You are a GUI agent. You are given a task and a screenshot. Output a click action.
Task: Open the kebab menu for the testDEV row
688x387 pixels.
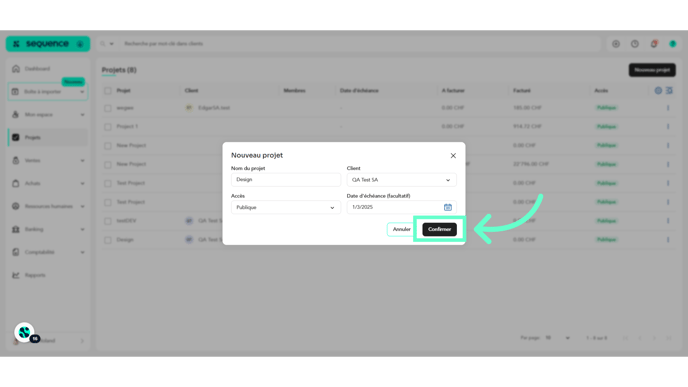668,221
